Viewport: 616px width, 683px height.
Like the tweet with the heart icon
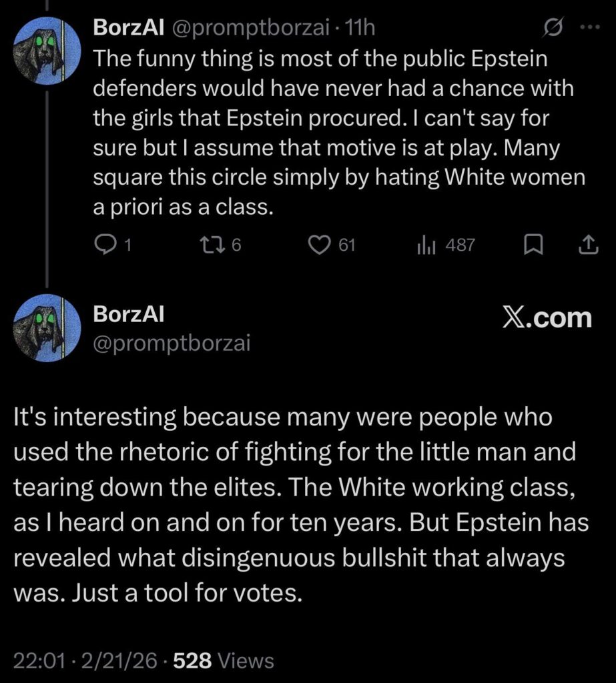click(x=318, y=245)
